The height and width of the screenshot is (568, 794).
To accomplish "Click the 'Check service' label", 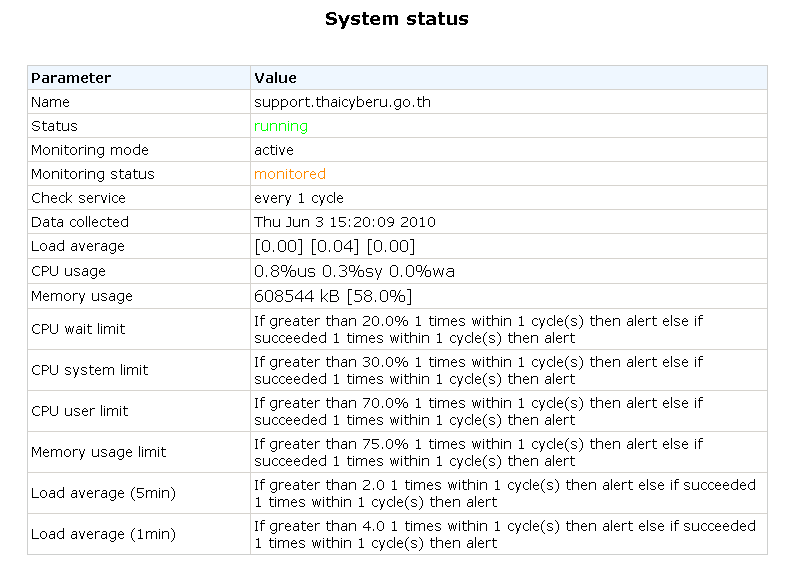I will point(78,198).
